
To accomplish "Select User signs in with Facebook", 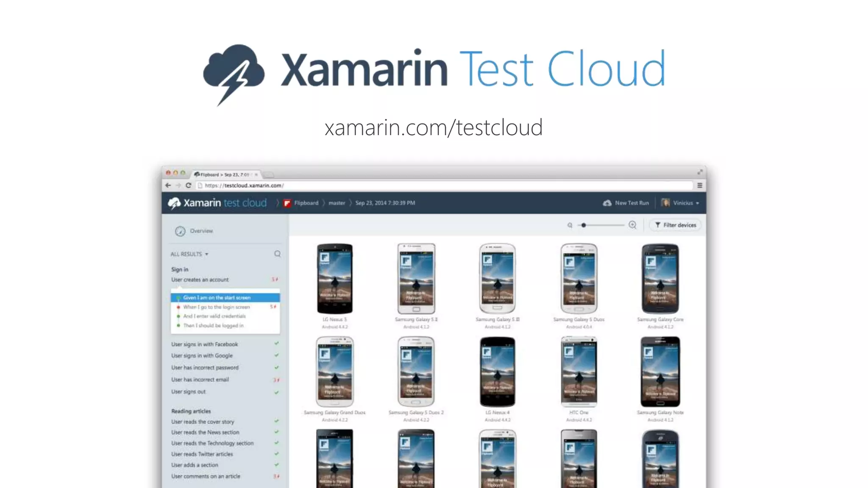I will 205,344.
